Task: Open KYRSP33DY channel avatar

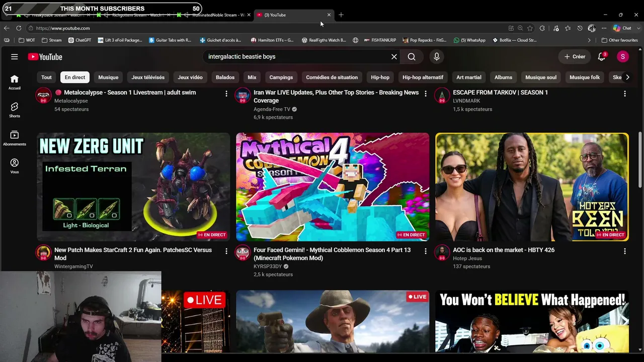Action: 243,253
